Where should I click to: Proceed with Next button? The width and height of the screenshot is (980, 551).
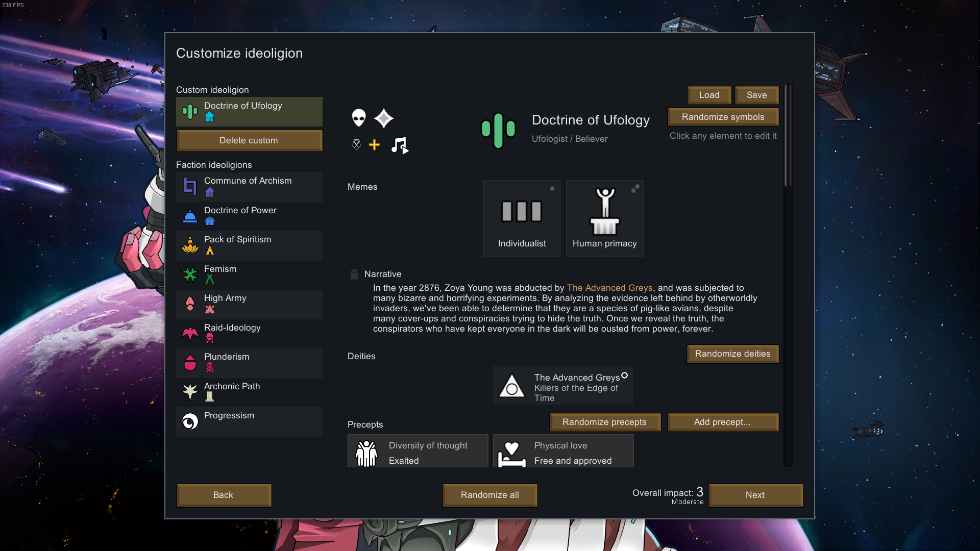tap(755, 495)
